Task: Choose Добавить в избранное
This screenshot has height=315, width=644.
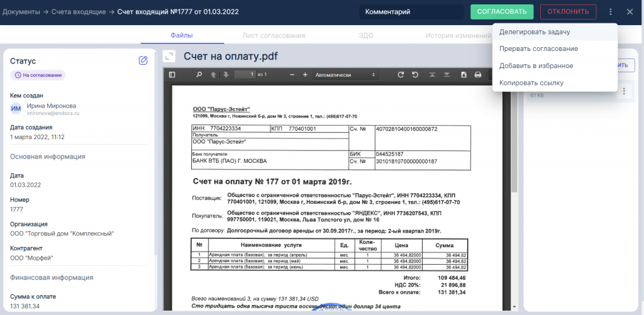Action: (555, 66)
